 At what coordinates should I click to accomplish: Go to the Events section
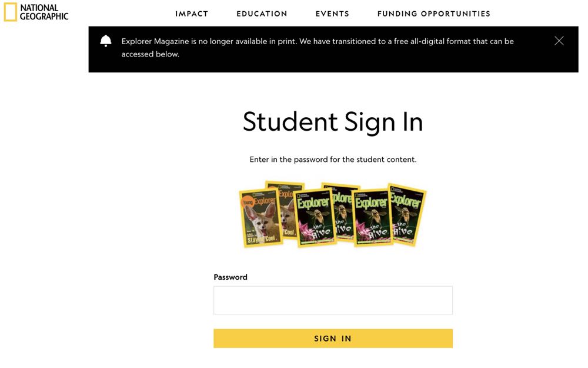pos(332,14)
